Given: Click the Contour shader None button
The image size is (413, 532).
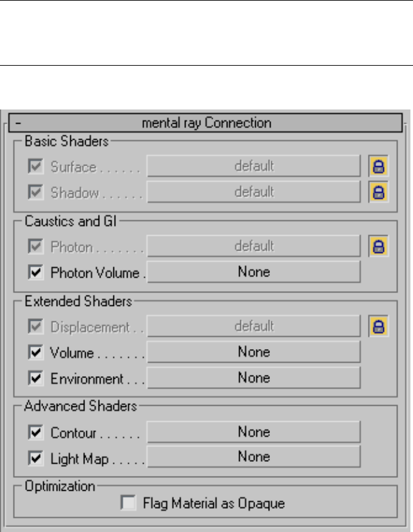Looking at the screenshot, I should [x=253, y=432].
